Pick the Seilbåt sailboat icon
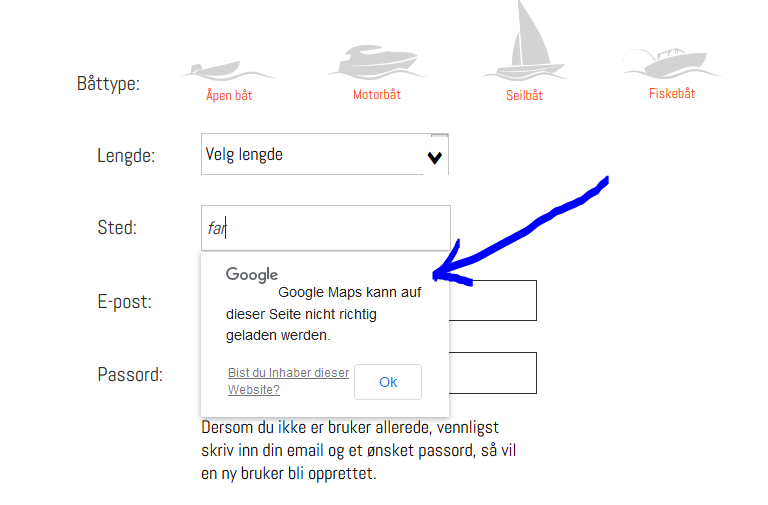The width and height of the screenshot is (768, 505). point(524,41)
